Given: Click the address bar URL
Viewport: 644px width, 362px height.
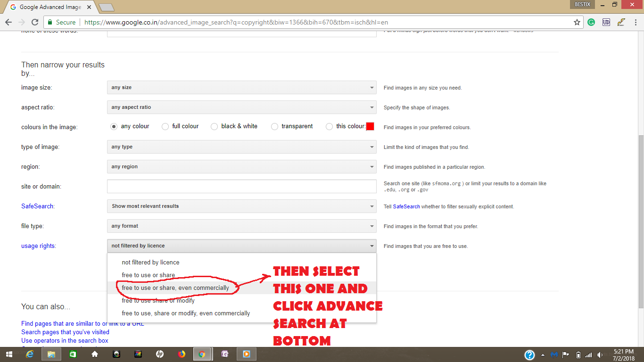Looking at the screenshot, I should pyautogui.click(x=236, y=22).
